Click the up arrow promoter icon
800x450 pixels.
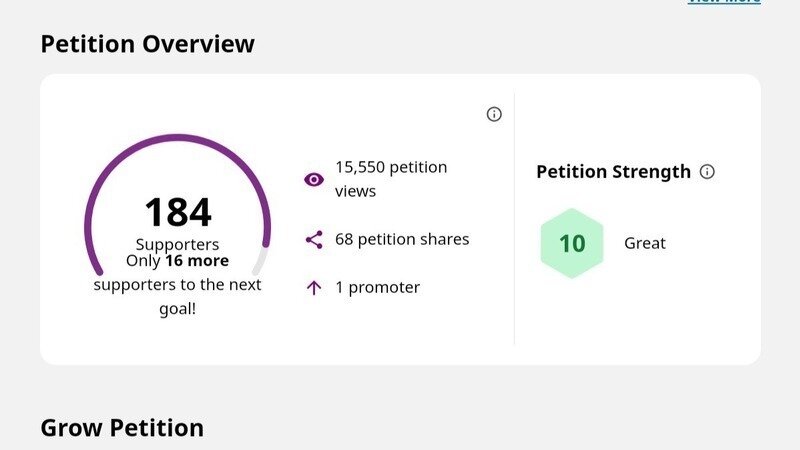(314, 288)
